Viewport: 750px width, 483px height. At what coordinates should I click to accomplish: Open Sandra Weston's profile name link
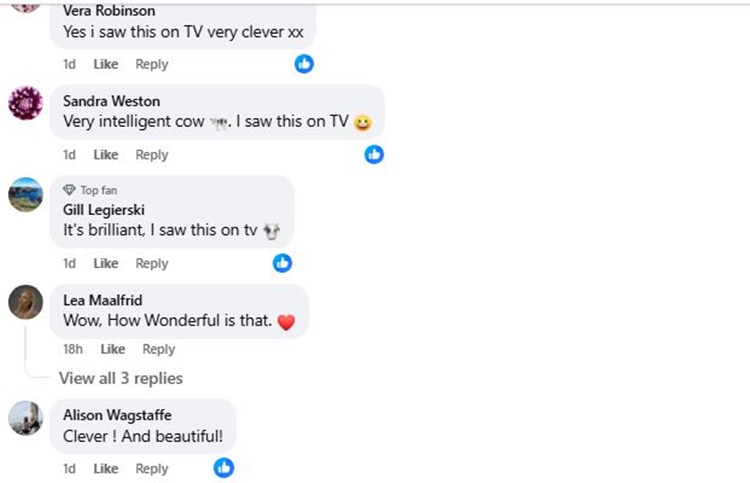(x=111, y=101)
